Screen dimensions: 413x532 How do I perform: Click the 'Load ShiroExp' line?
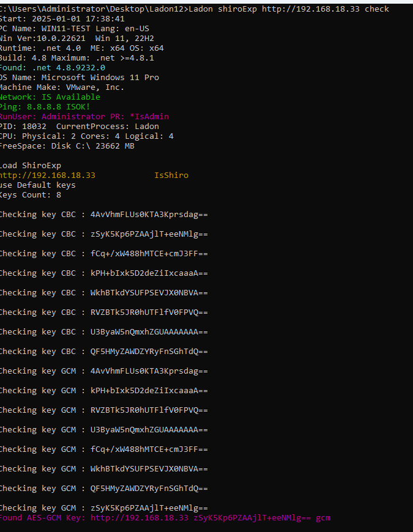pyautogui.click(x=29, y=166)
